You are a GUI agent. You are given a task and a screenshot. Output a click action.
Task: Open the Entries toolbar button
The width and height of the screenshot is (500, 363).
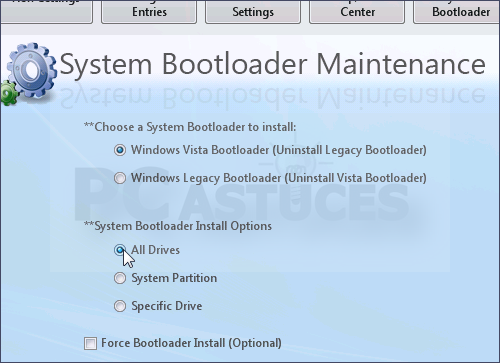[x=149, y=12]
